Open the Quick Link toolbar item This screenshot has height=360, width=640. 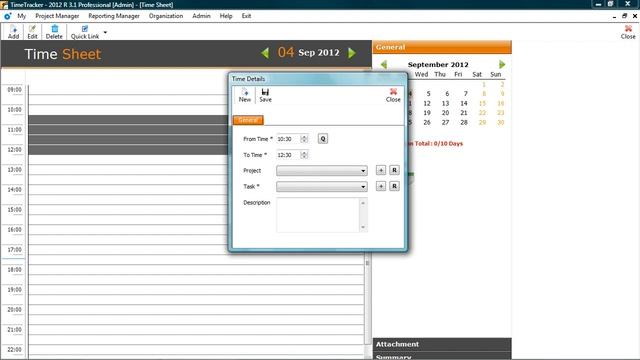[85, 31]
